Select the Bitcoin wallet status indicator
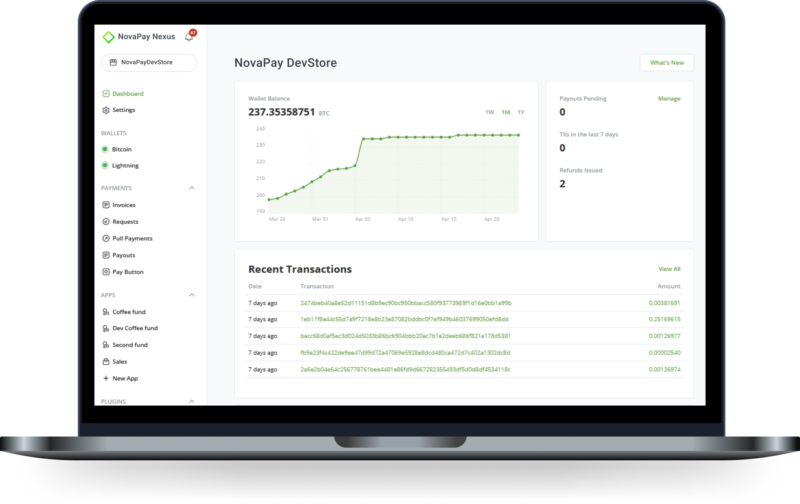The width and height of the screenshot is (800, 504). coord(105,149)
